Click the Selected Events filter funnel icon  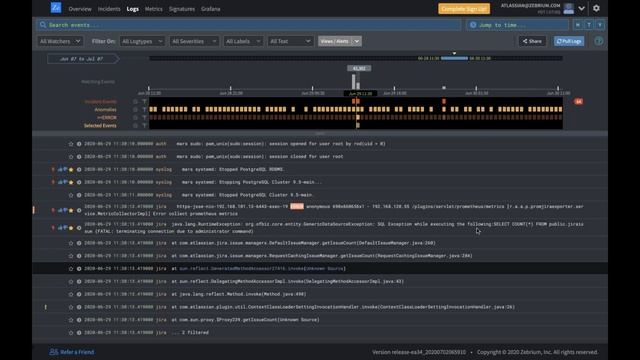[x=144, y=125]
